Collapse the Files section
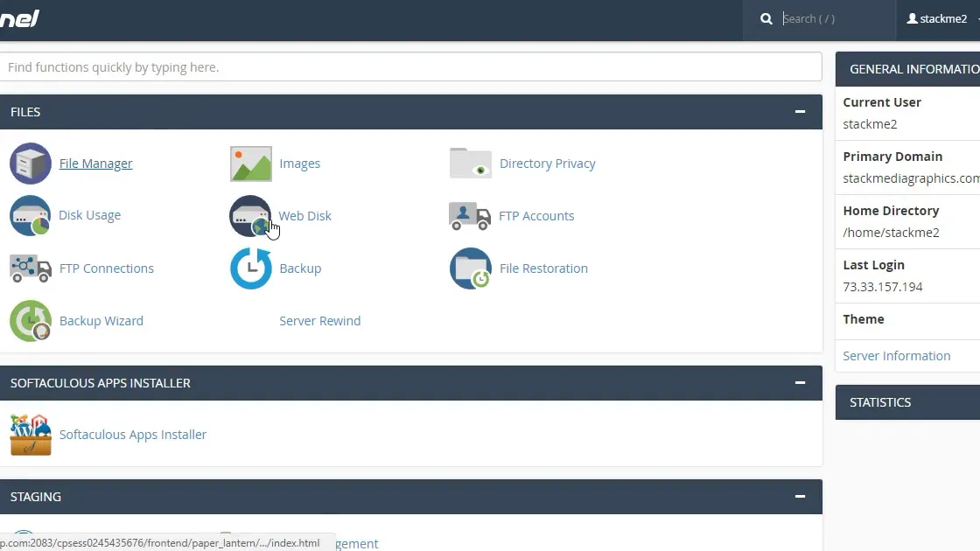This screenshot has width=980, height=551. point(800,112)
